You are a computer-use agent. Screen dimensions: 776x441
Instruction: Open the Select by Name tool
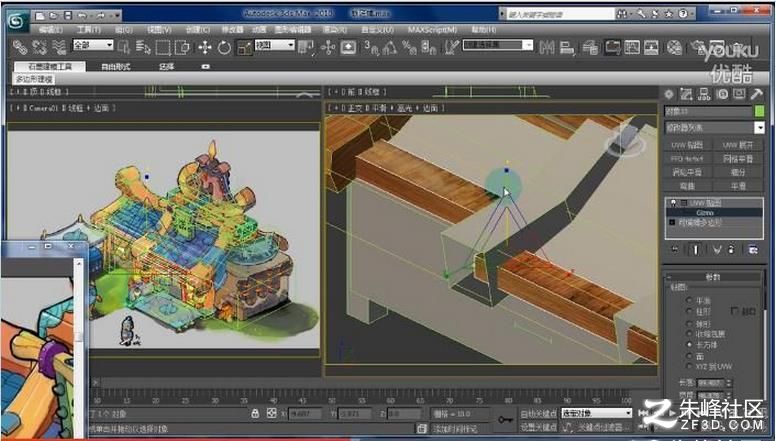143,48
